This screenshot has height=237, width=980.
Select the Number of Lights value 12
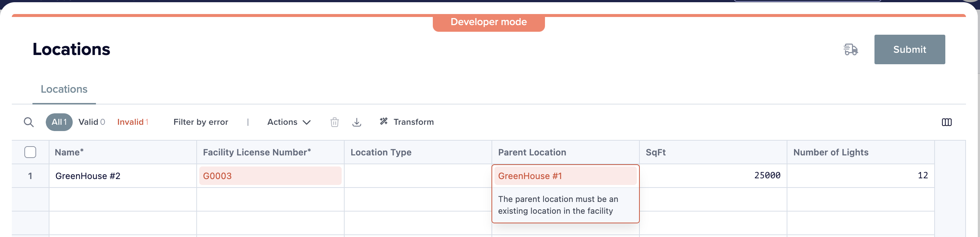(861, 176)
